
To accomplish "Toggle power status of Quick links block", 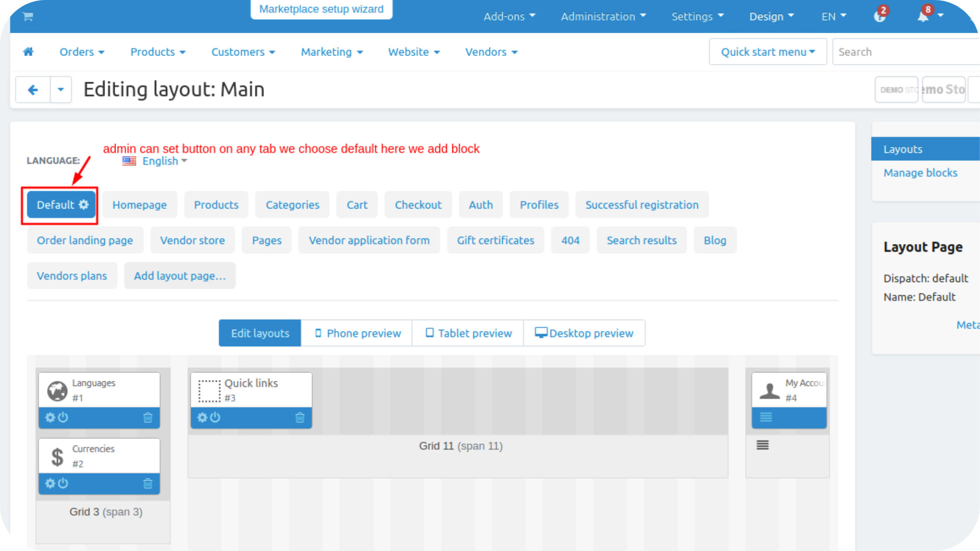I will (215, 418).
